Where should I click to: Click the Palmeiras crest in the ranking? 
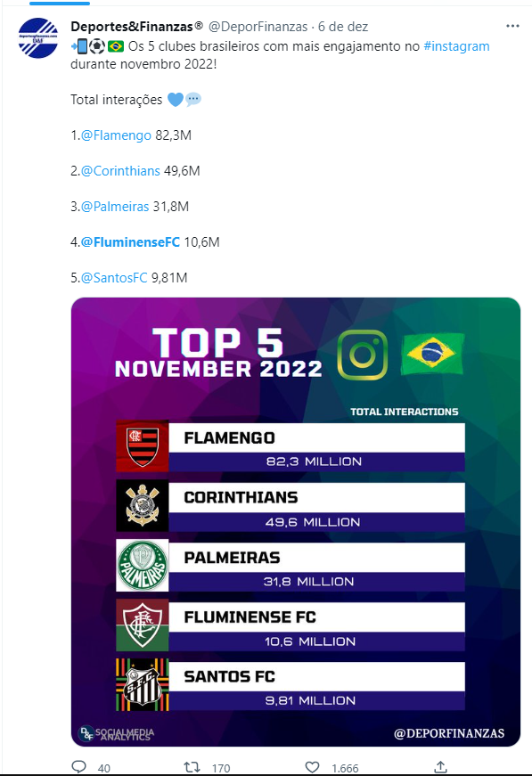tap(143, 565)
